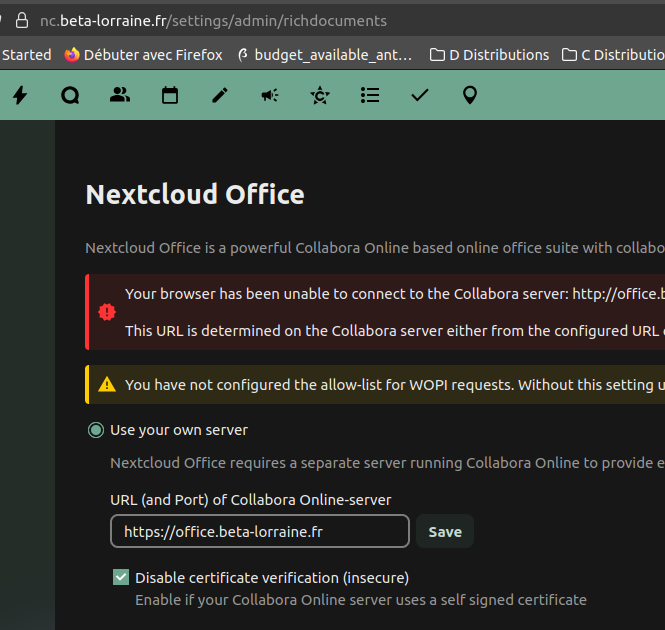The height and width of the screenshot is (630, 665).
Task: Open the Talk chat app icon
Action: [70, 95]
